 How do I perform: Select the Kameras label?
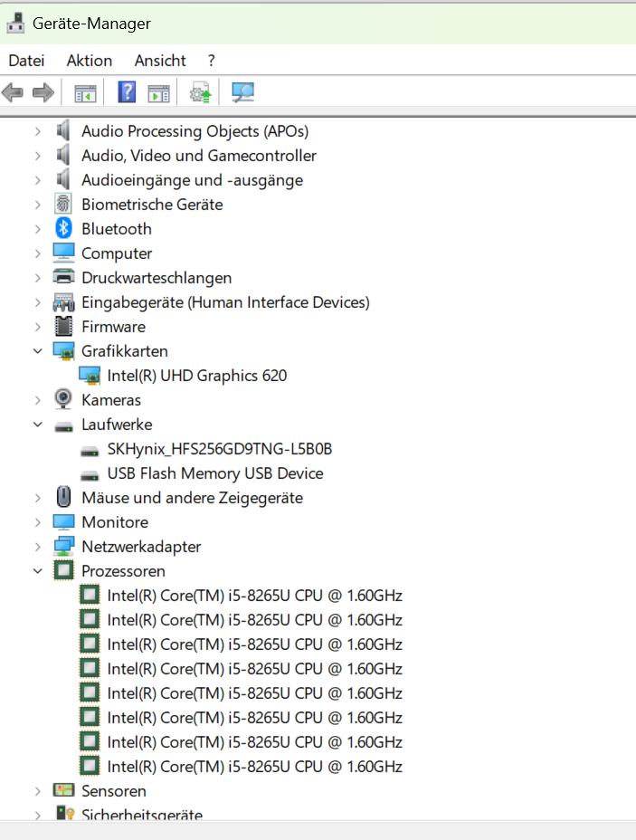(x=111, y=400)
